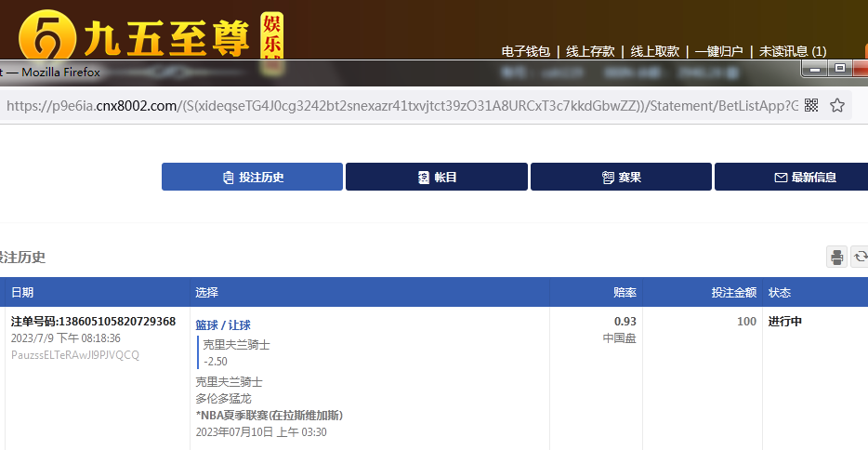Click the 多伦多猛龙 team name
The image size is (868, 450).
tap(224, 399)
